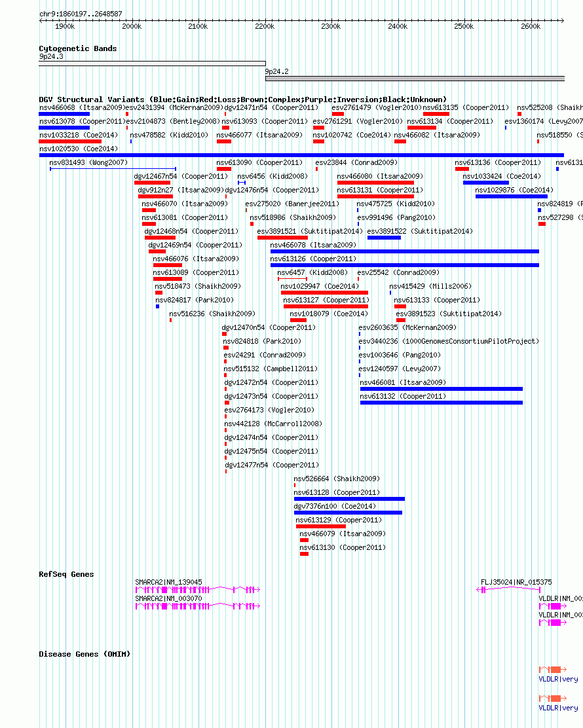Open variant nsv526664 (Shaikh2009)

337,479
